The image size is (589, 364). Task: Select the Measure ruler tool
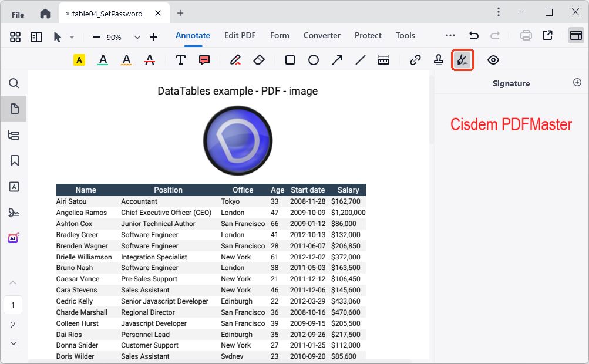383,60
